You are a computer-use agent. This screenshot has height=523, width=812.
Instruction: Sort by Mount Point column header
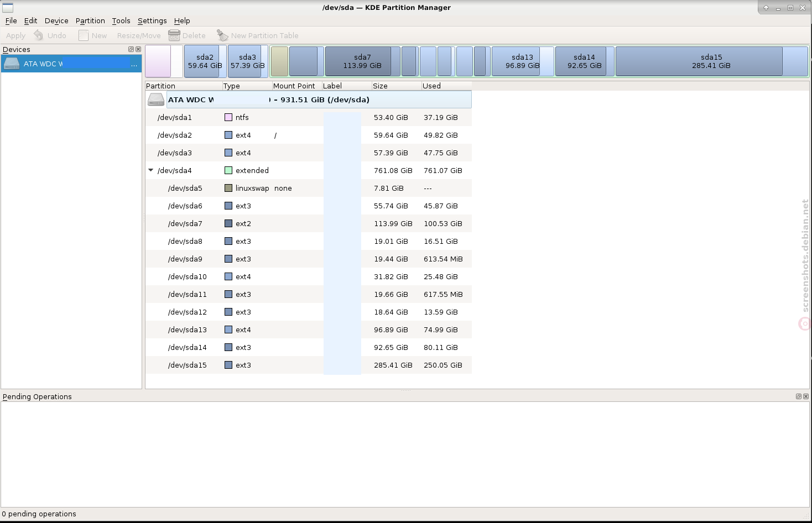[x=296, y=86]
